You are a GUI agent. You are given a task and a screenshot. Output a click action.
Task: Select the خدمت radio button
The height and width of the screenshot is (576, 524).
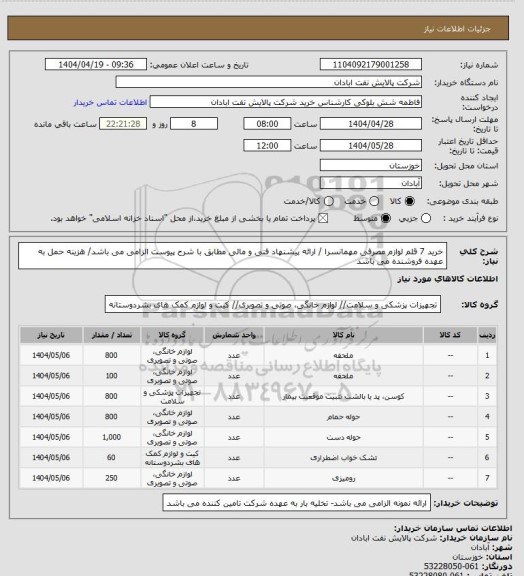coord(374,201)
